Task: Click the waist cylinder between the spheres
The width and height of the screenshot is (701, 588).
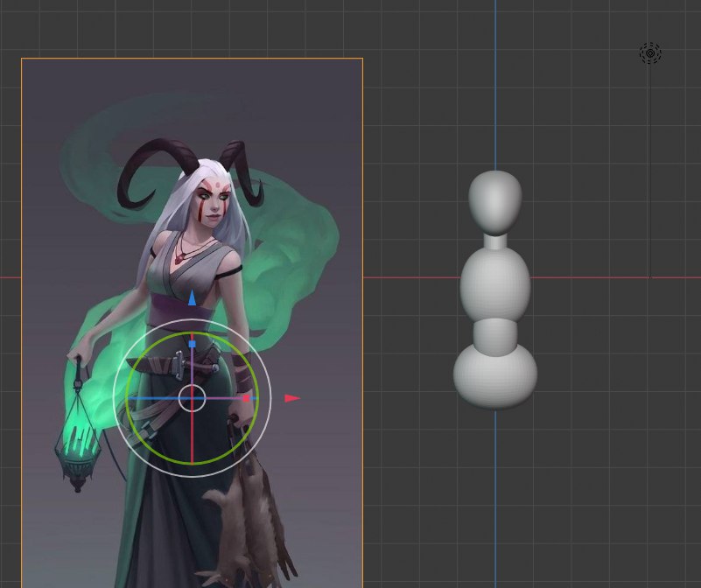Action: (495, 338)
